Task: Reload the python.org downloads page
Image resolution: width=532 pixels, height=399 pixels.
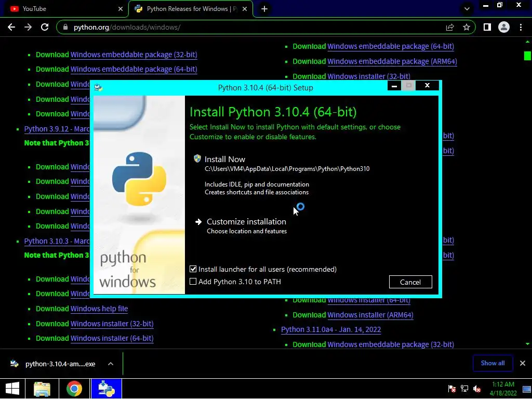Action: point(45,27)
